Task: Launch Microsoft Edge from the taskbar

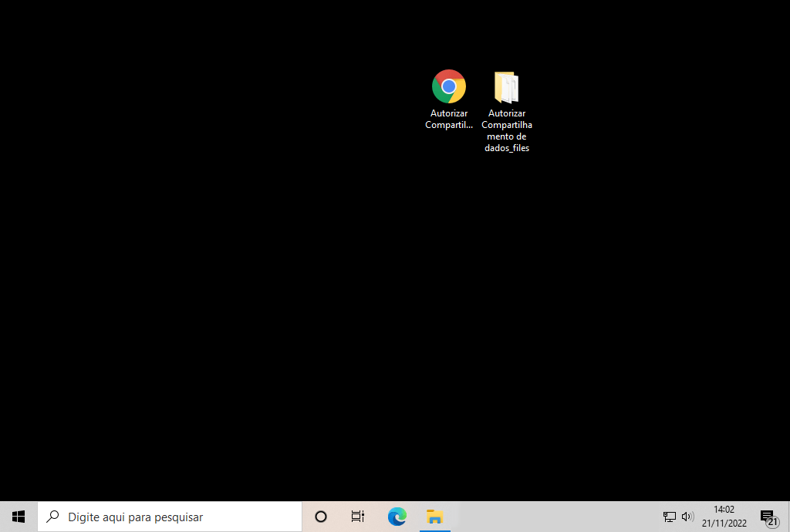Action: 397,517
